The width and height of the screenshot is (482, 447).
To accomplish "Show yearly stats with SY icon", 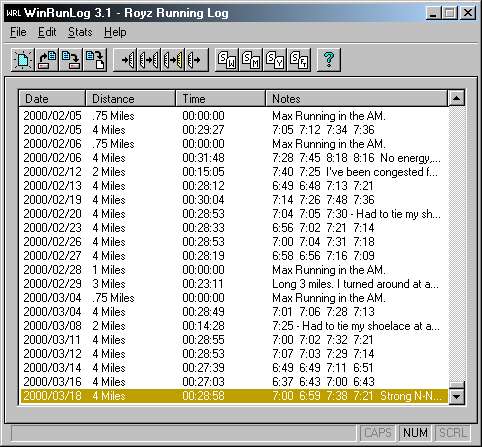I will pos(275,60).
